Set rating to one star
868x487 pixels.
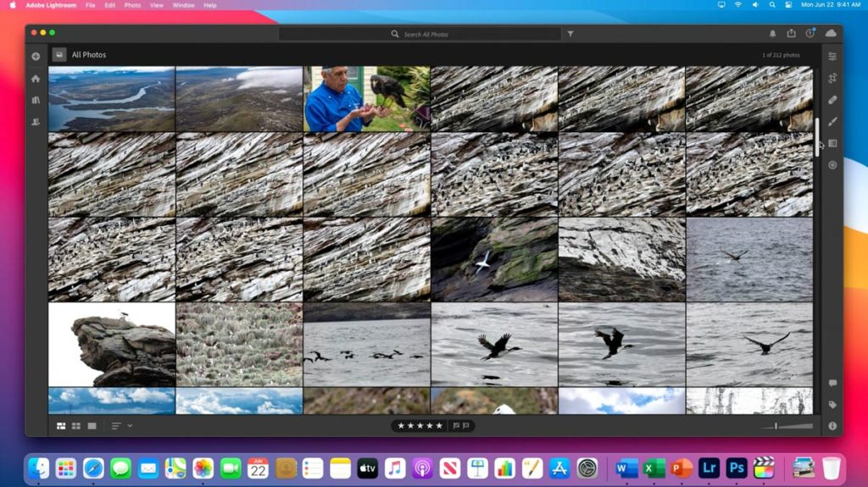pos(401,425)
